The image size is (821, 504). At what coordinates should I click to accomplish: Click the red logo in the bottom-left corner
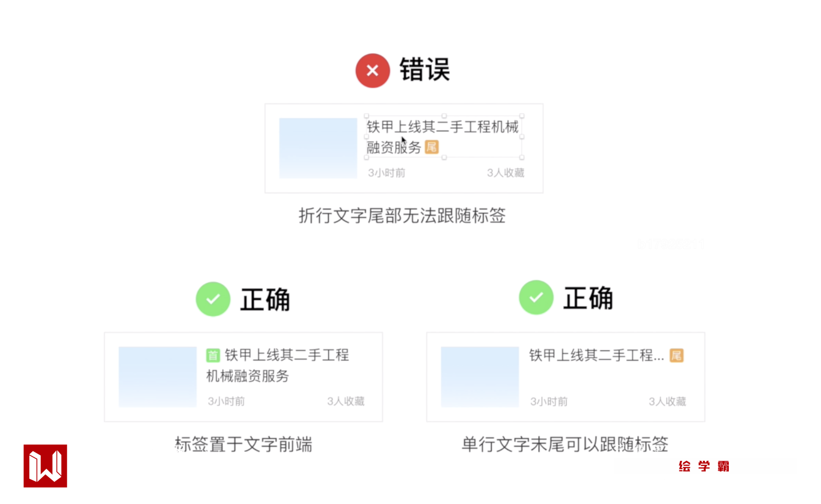(45, 466)
